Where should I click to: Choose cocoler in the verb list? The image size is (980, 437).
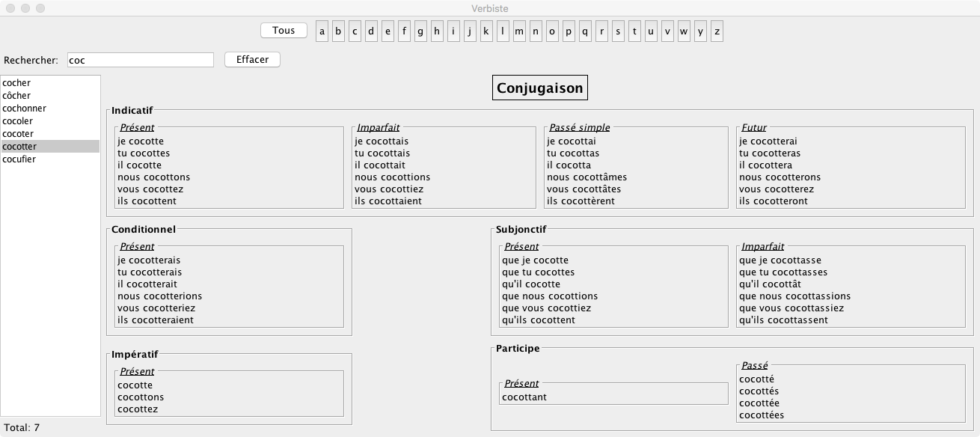tap(18, 121)
